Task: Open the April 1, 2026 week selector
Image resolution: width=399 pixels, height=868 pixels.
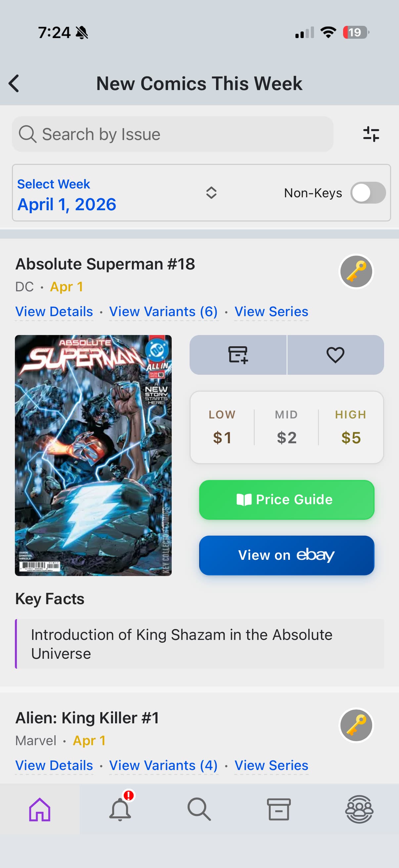Action: 67,204
